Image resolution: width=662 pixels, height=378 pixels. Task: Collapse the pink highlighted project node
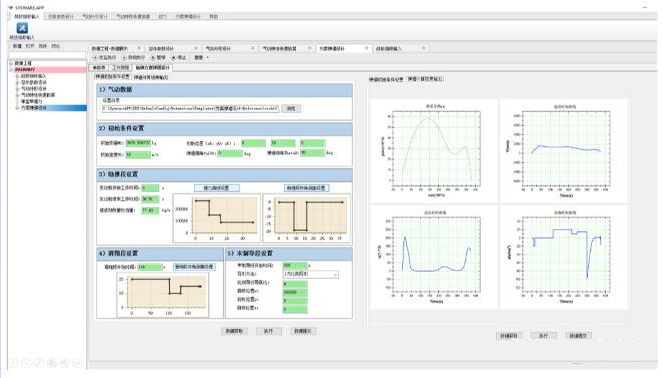pyautogui.click(x=11, y=70)
